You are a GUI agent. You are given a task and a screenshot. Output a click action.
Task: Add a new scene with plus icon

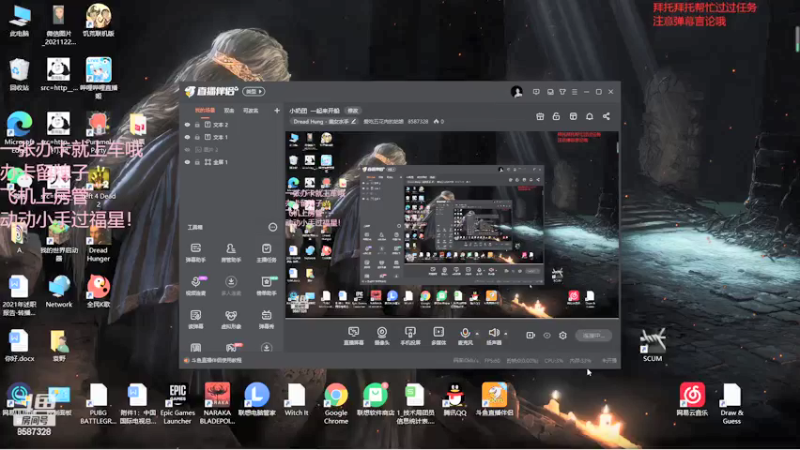click(x=277, y=110)
